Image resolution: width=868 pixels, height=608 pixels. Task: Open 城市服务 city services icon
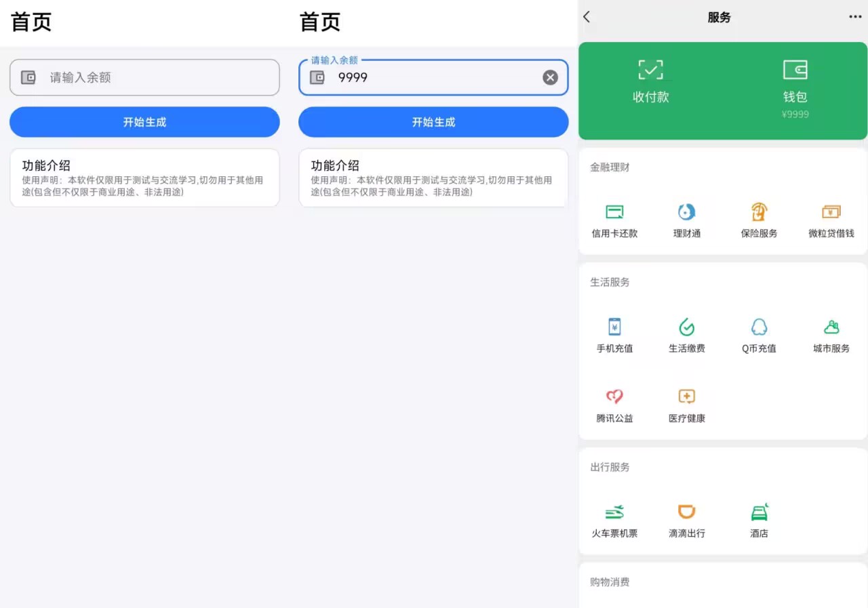pos(831,327)
